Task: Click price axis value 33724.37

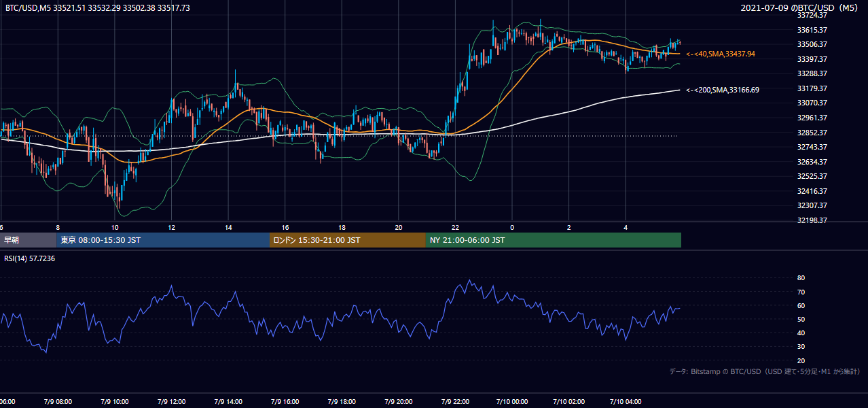Action: 812,15
